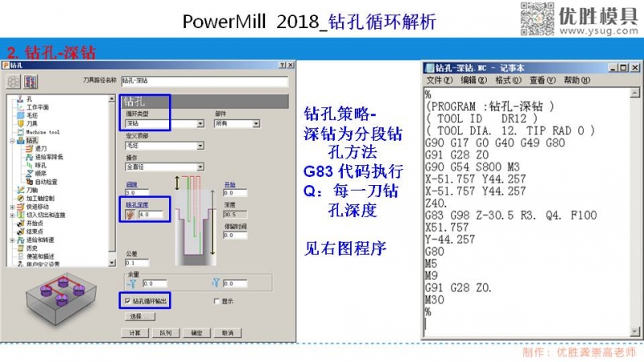644x362 pixels.
Task: Click the 计算 button
Action: (x=134, y=333)
